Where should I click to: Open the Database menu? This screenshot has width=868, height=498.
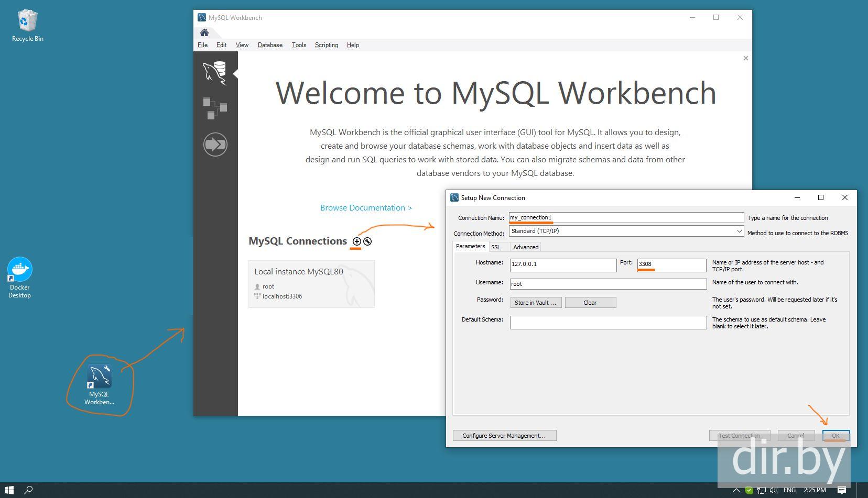270,45
